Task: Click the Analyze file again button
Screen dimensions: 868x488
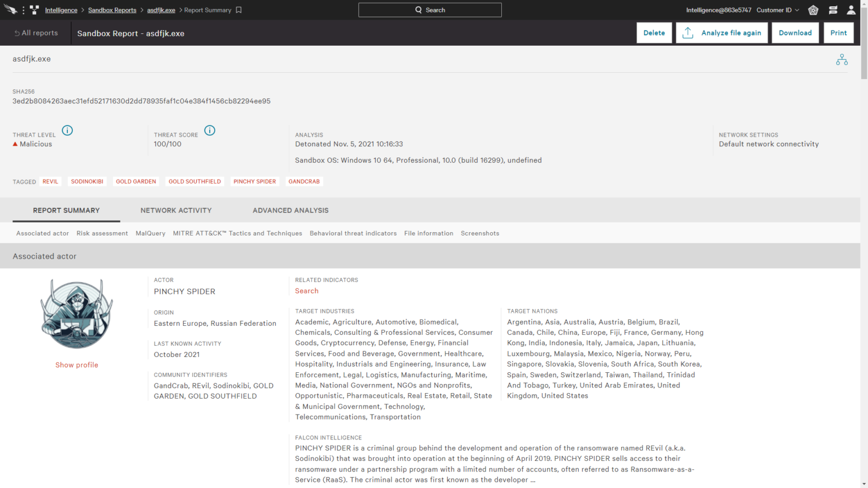Action: pos(722,32)
